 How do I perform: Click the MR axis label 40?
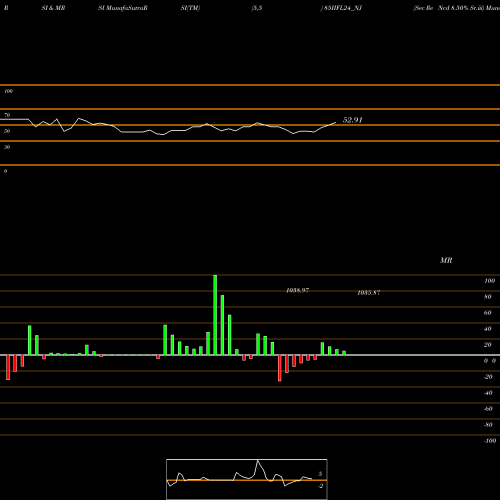[488, 329]
